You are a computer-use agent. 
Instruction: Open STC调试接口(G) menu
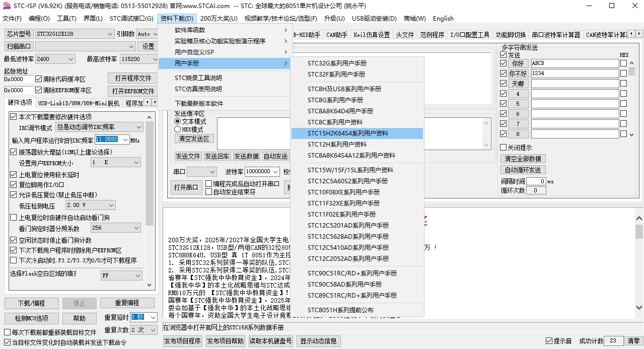(x=131, y=19)
